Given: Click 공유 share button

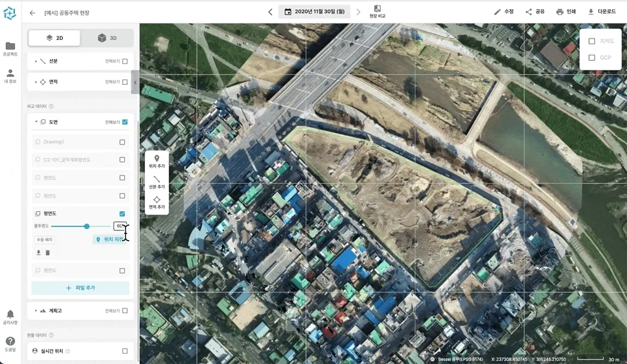Looking at the screenshot, I should (535, 12).
